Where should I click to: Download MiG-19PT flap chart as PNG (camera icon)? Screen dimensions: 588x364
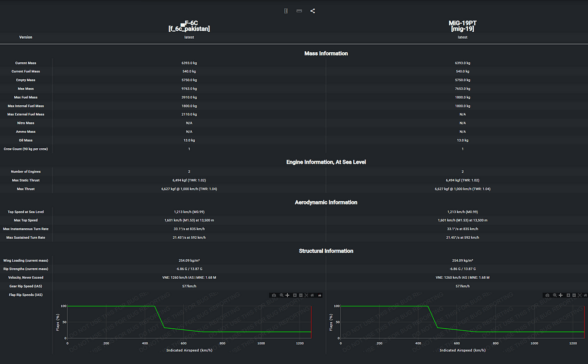point(547,295)
